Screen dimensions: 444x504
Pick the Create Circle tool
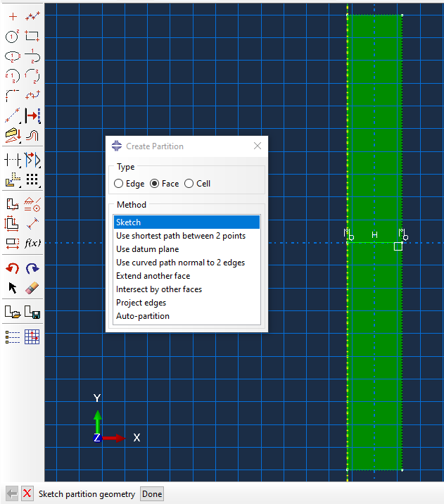click(x=12, y=37)
